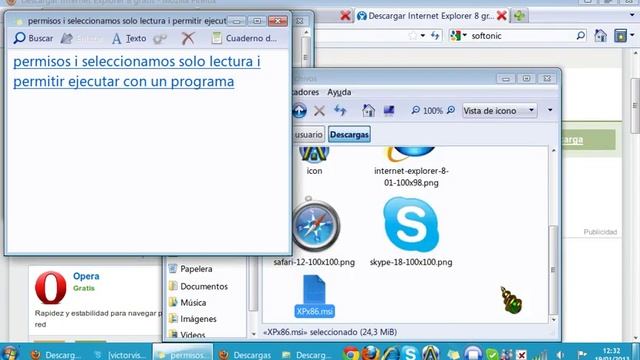640x360 pixels.
Task: Zoom in with the magnifier right of 100%
Action: point(451,110)
